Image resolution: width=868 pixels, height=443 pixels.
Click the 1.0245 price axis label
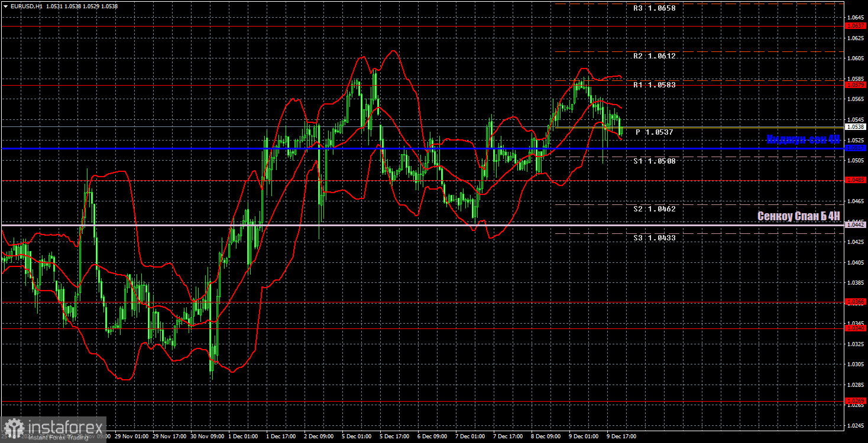pos(856,425)
